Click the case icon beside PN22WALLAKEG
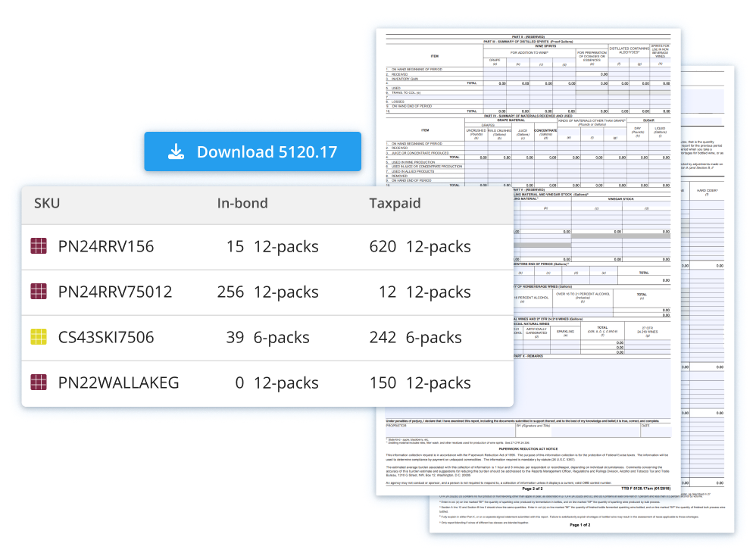756x559 pixels. (x=39, y=383)
